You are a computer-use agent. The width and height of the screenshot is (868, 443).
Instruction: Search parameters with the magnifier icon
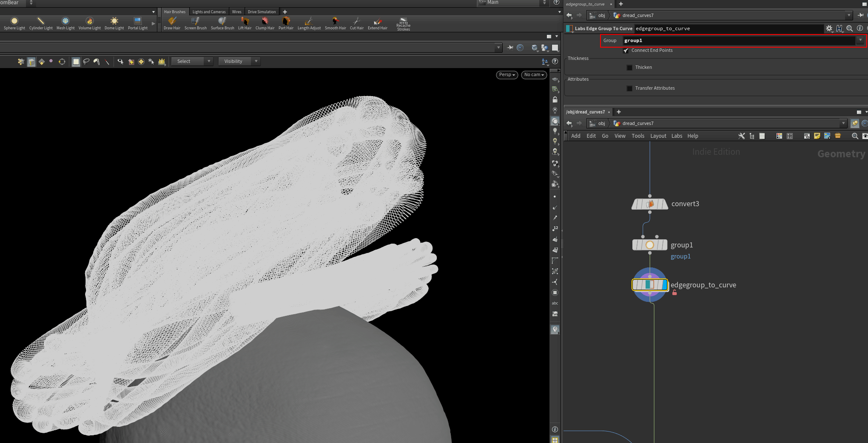pyautogui.click(x=850, y=28)
